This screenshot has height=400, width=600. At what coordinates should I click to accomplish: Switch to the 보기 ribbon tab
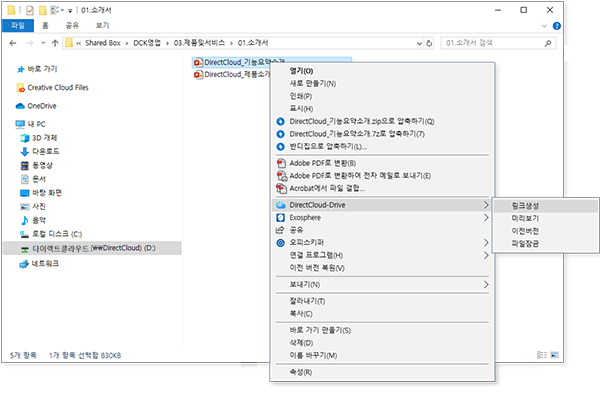click(x=102, y=26)
